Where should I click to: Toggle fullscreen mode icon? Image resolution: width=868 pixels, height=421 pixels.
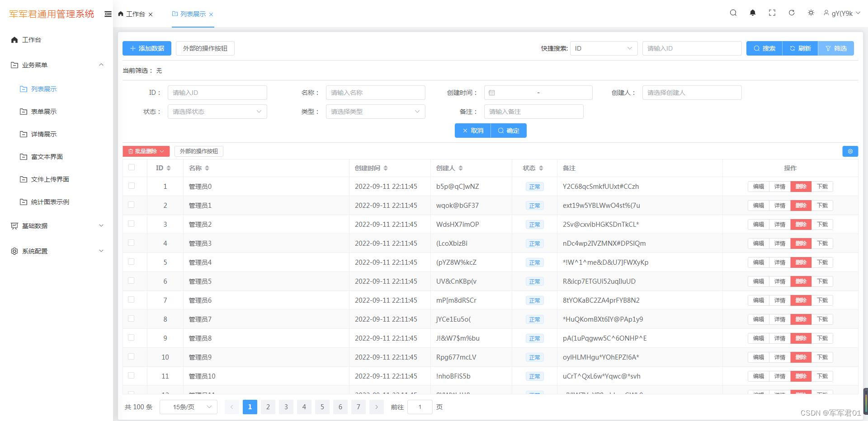(772, 13)
